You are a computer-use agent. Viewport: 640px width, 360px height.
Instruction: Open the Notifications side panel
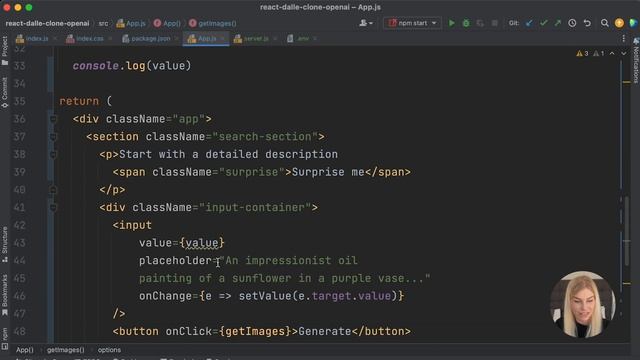pos(636,61)
